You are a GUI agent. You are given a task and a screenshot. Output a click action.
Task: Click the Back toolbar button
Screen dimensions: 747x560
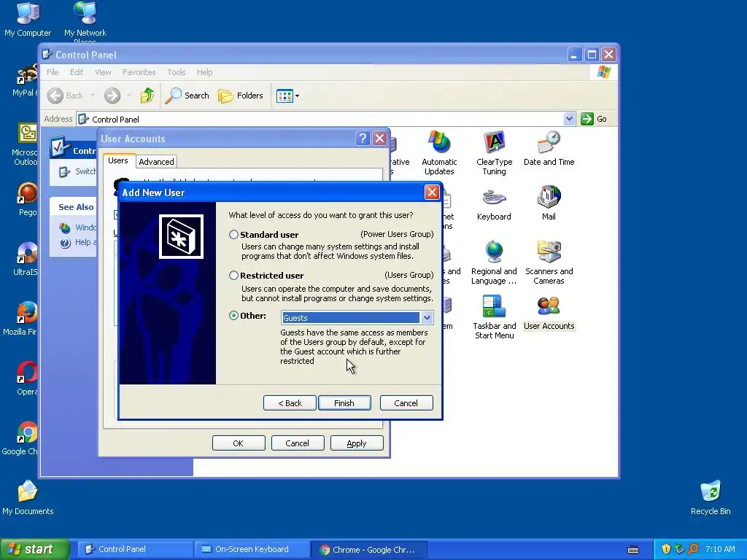(x=66, y=96)
